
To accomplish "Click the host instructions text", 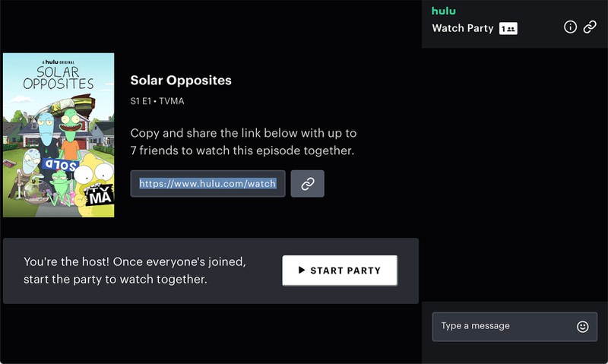I will tap(135, 271).
